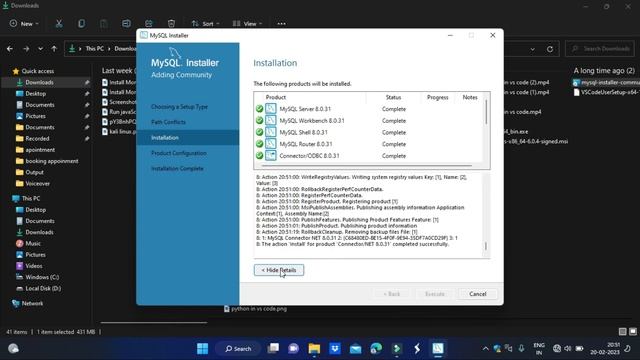Open Mail app from taskbar
The height and width of the screenshot is (360, 640).
click(x=356, y=349)
